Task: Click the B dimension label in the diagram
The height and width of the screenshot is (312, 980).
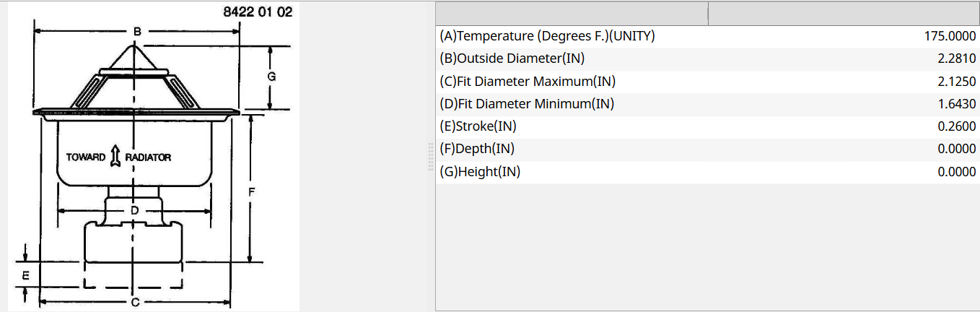Action: click(x=136, y=31)
